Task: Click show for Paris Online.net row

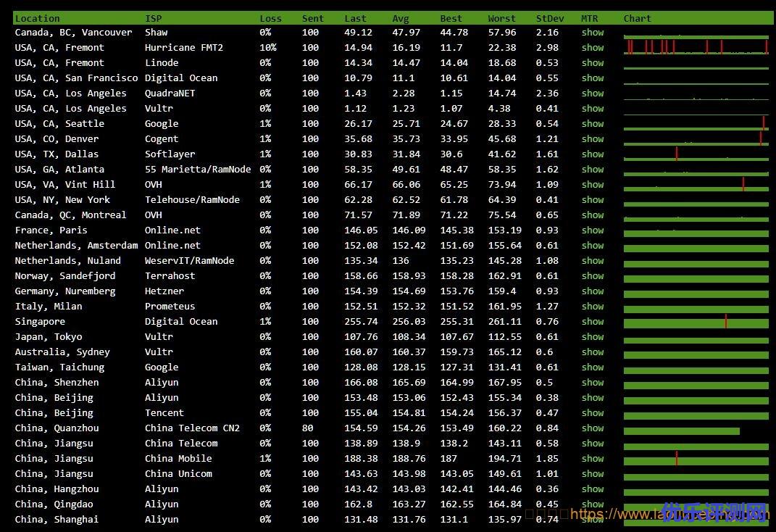Action: click(592, 230)
